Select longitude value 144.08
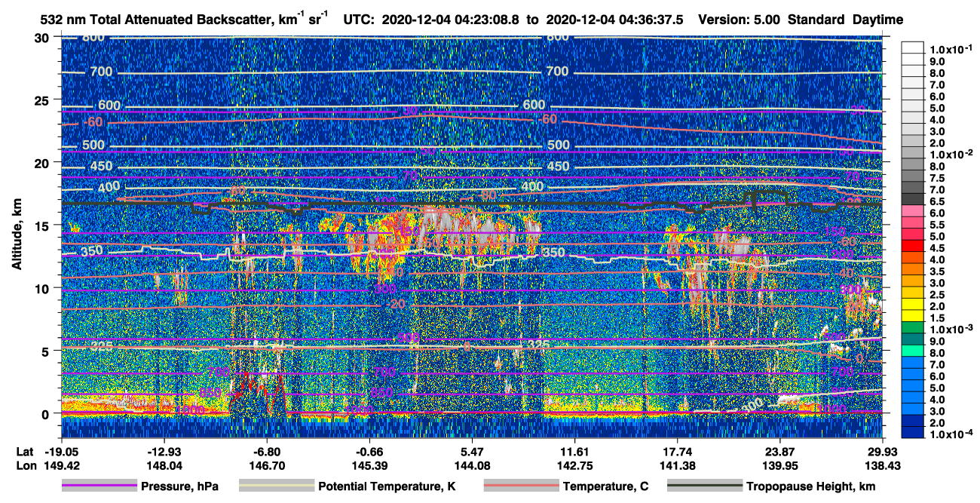Image resolution: width=980 pixels, height=503 pixels. [x=472, y=465]
